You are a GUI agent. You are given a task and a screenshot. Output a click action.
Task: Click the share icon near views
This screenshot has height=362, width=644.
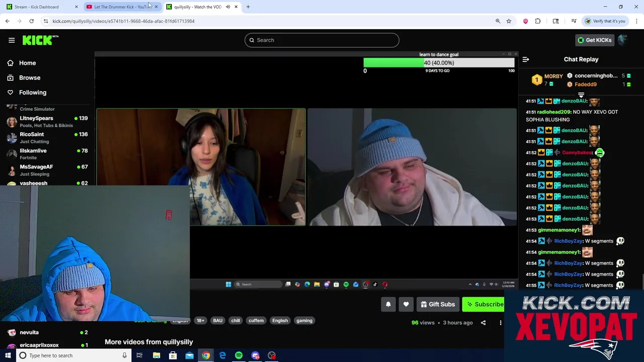click(483, 323)
